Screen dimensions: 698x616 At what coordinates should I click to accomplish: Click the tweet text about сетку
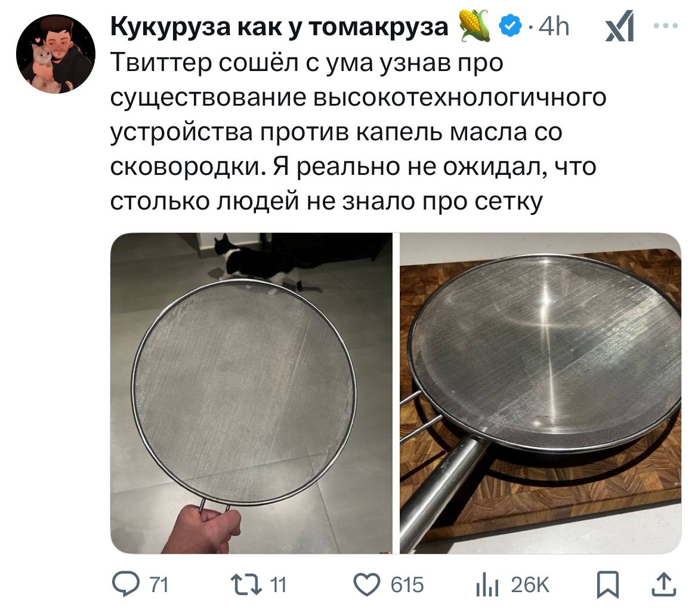pos(358,132)
